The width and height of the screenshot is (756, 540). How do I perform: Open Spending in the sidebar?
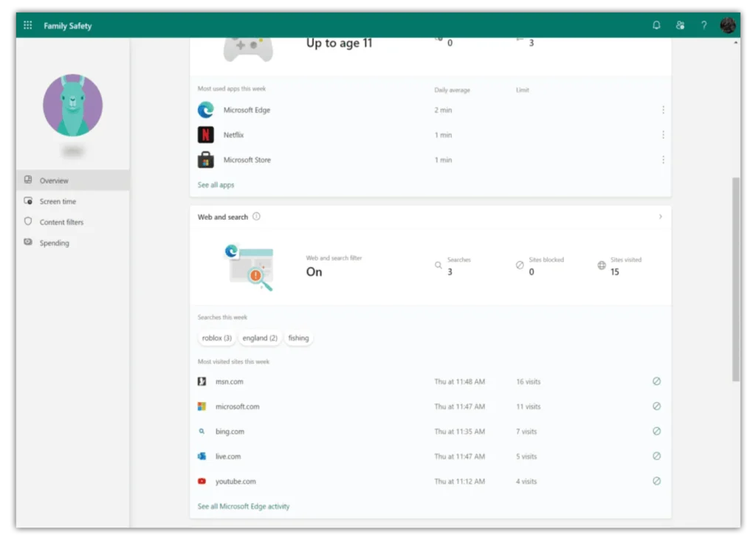[x=73, y=243]
